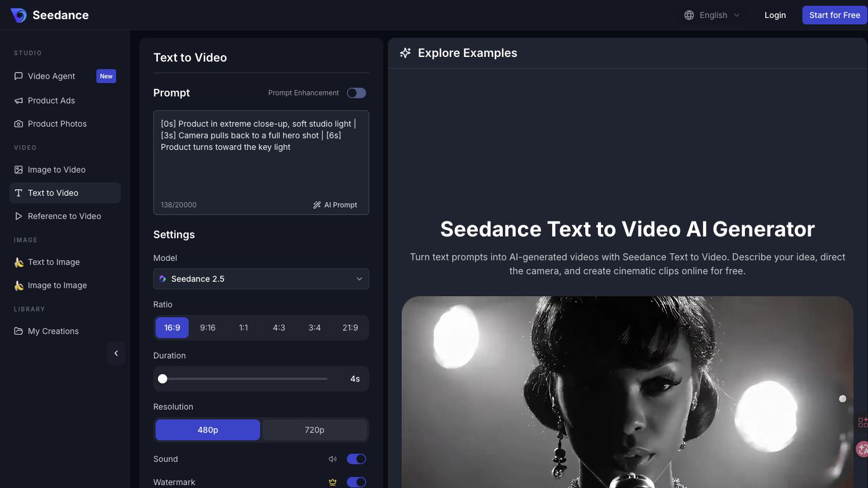
Task: Open Video Agent in the sidebar
Action: [65, 76]
